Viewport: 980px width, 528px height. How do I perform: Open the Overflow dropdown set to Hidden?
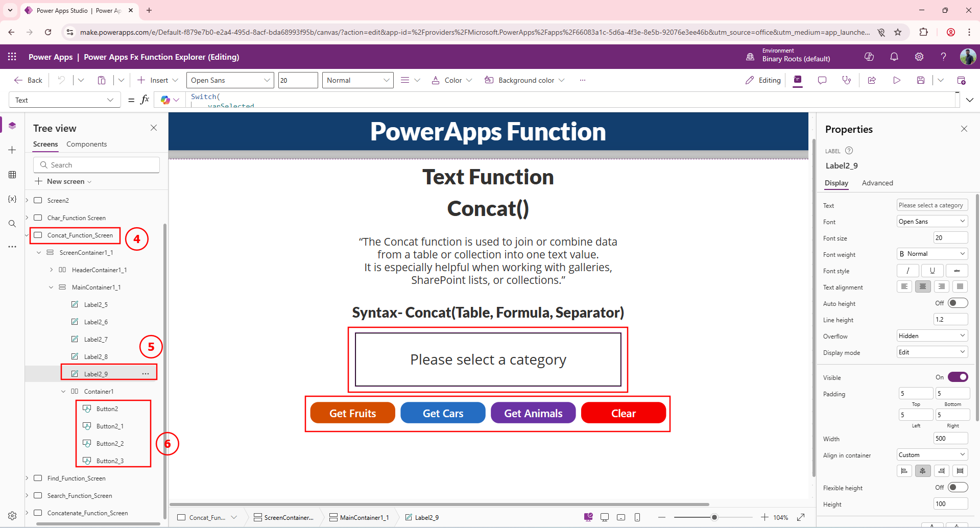(933, 335)
